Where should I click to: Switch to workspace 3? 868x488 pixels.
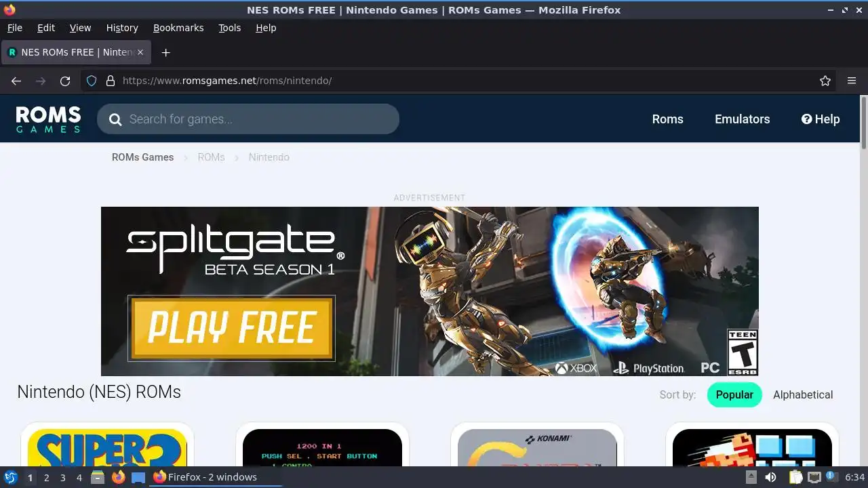62,478
